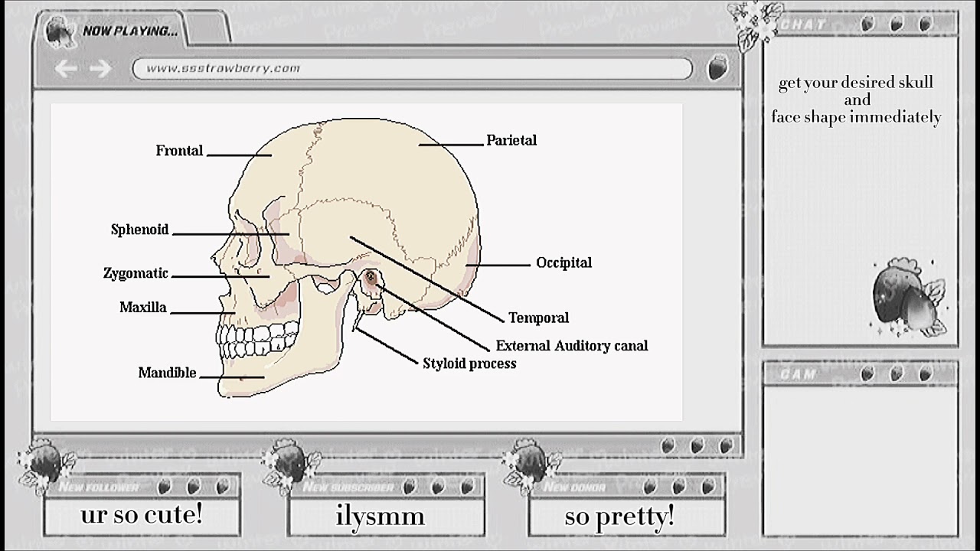
Task: Click the leftmost strawberry in New Follower header
Action: tap(164, 487)
